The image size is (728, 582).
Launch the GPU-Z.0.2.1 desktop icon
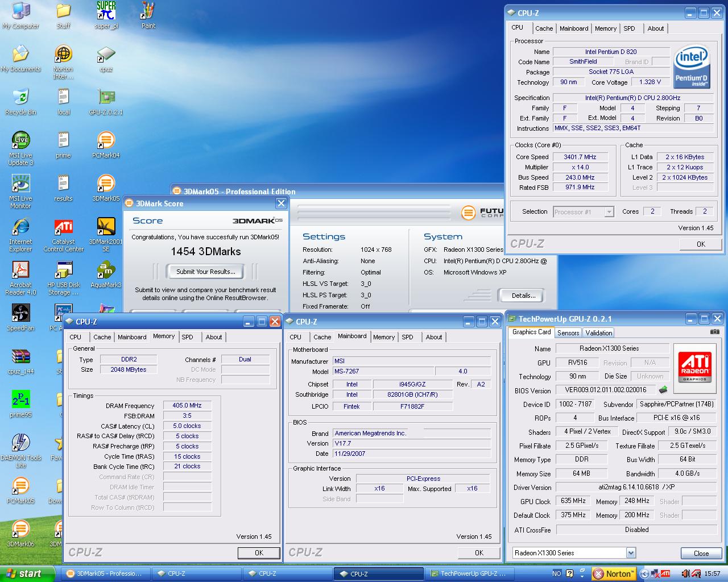pos(106,102)
